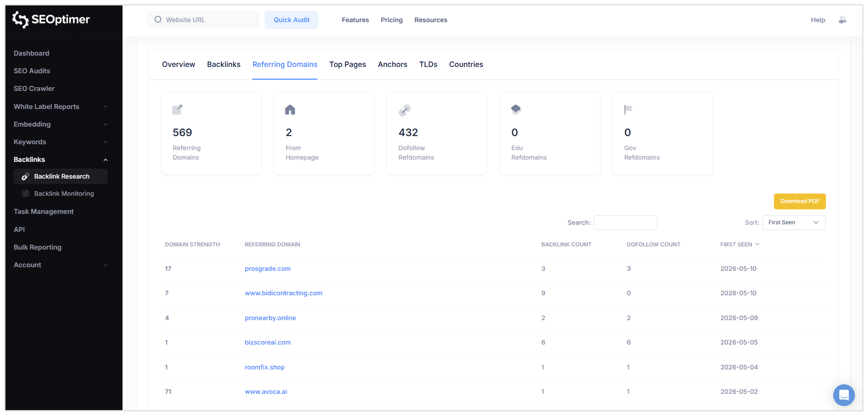The image size is (868, 416).
Task: Open API in the sidebar
Action: pos(19,230)
